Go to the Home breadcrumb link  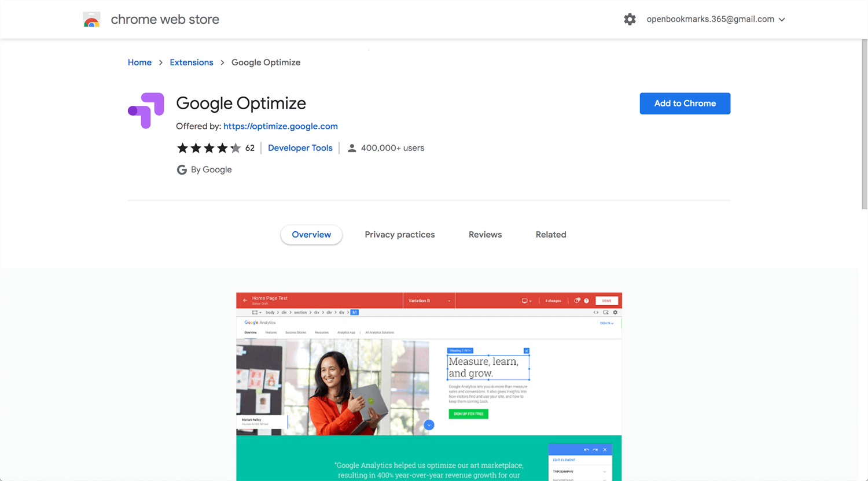click(139, 62)
